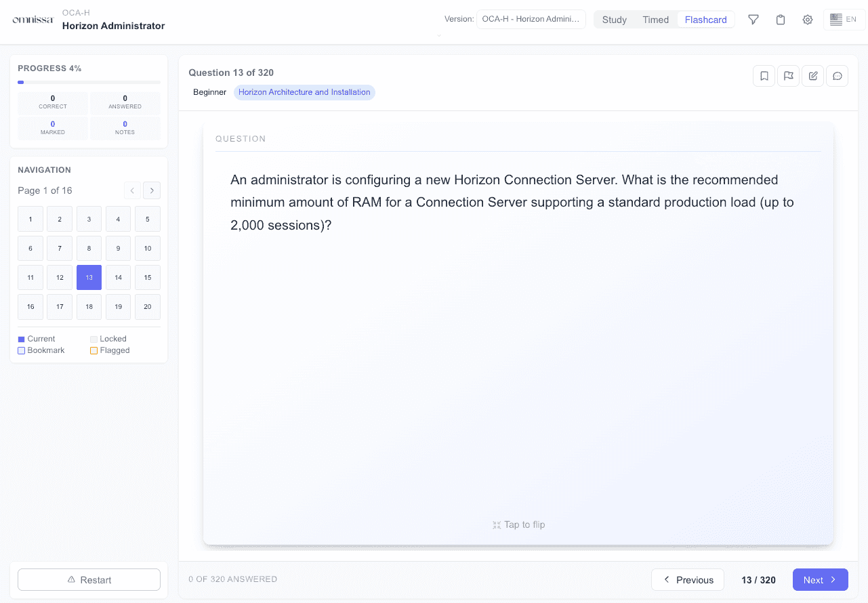The image size is (868, 603).
Task: Jump to question 15
Action: (148, 277)
